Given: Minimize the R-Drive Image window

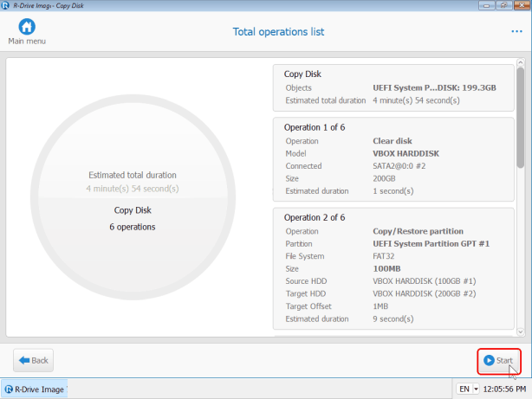Looking at the screenshot, I should click(487, 5).
